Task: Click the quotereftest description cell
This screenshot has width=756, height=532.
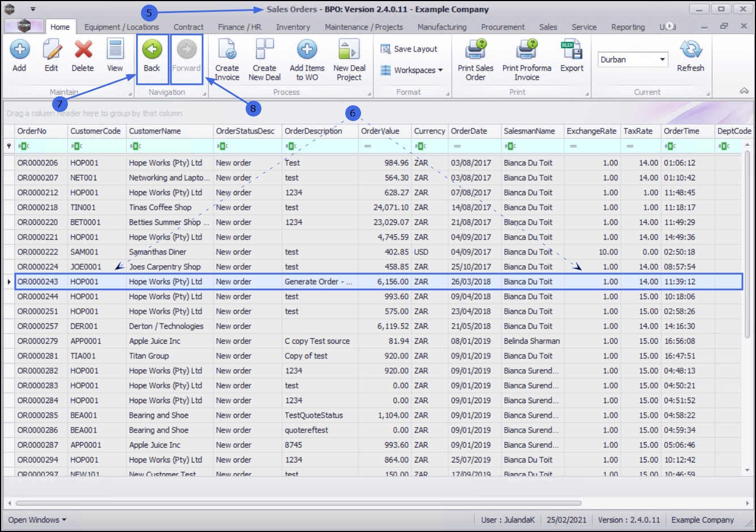Action: (x=320, y=430)
